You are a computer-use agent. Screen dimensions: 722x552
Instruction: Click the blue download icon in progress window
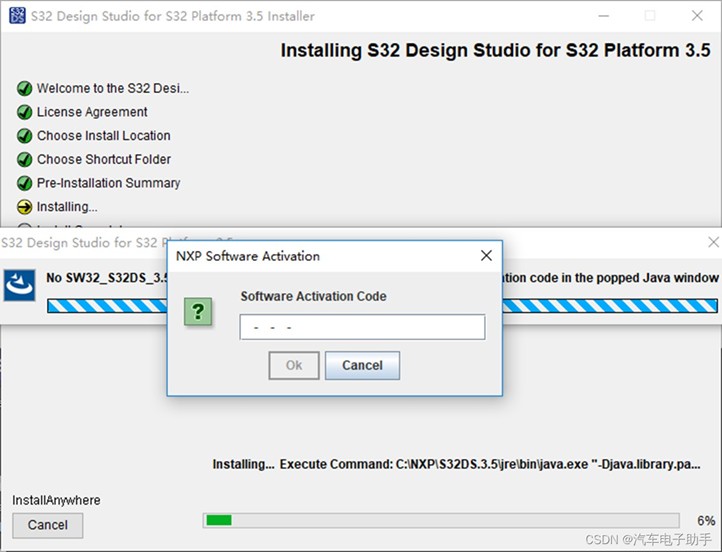tap(19, 283)
